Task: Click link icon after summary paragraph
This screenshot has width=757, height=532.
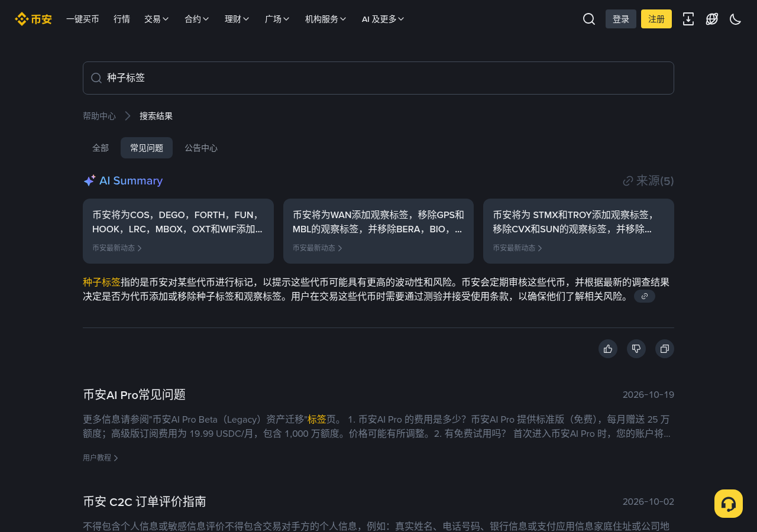Action: click(x=645, y=296)
